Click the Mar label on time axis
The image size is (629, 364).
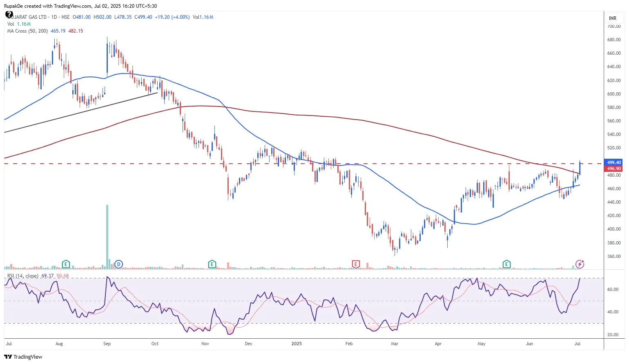pos(395,344)
